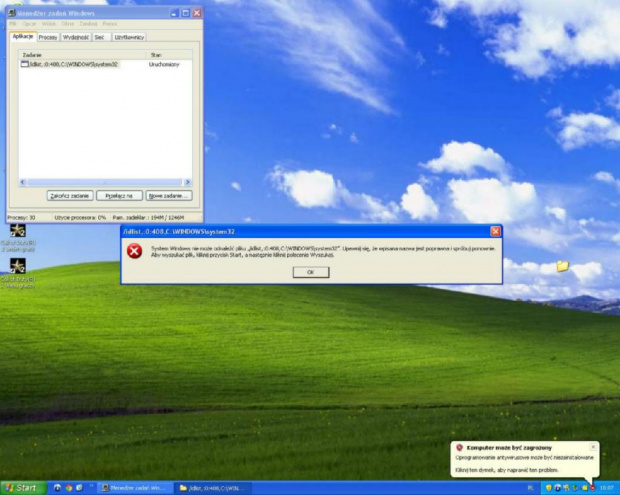The height and width of the screenshot is (495, 620).
Task: Select the yellow folder icon on desktop
Action: pos(563,266)
